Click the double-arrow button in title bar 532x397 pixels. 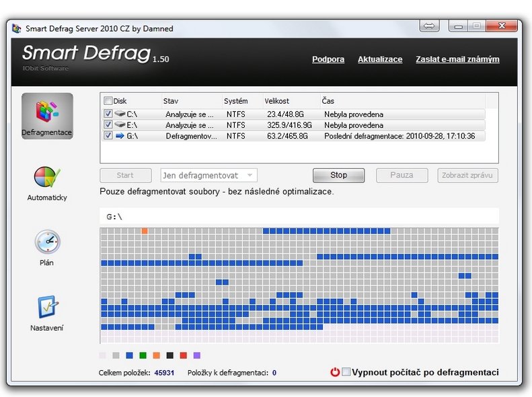tap(429, 26)
